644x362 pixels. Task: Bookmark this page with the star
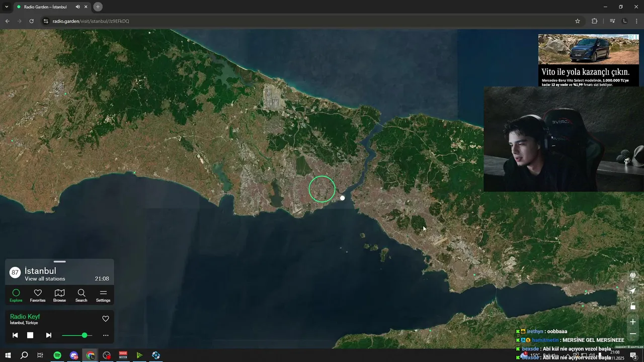578,21
